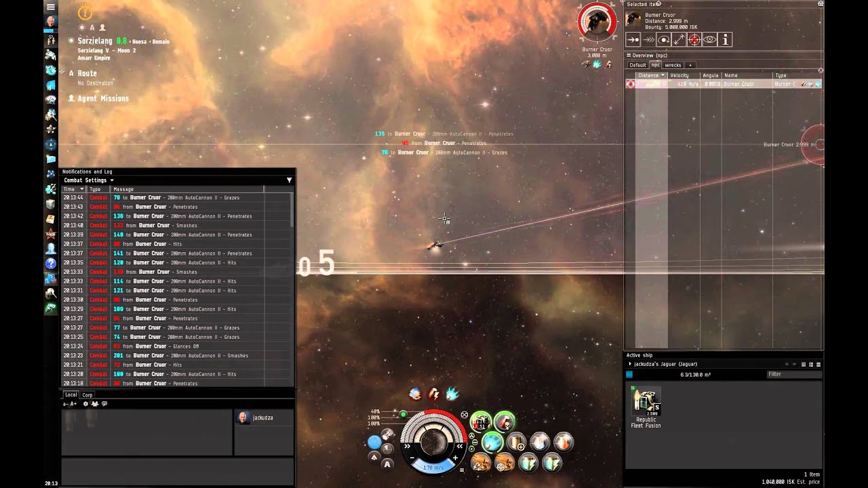Image resolution: width=868 pixels, height=488 pixels.
Task: Toggle low-slot rack overheat green circle
Action: pyautogui.click(x=471, y=449)
